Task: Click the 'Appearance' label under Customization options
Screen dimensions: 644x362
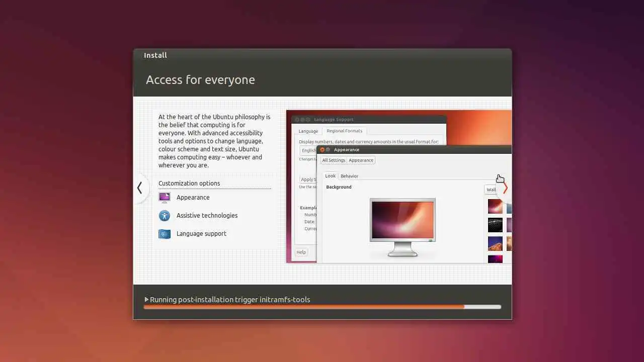Action: [x=193, y=198]
